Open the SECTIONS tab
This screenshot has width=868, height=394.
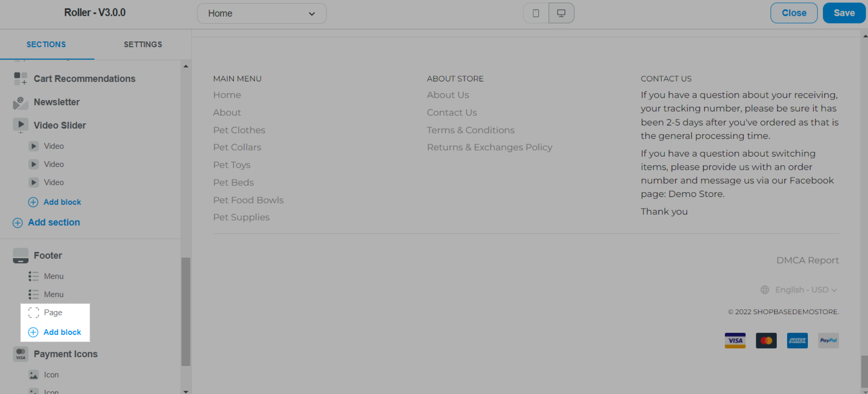[46, 45]
